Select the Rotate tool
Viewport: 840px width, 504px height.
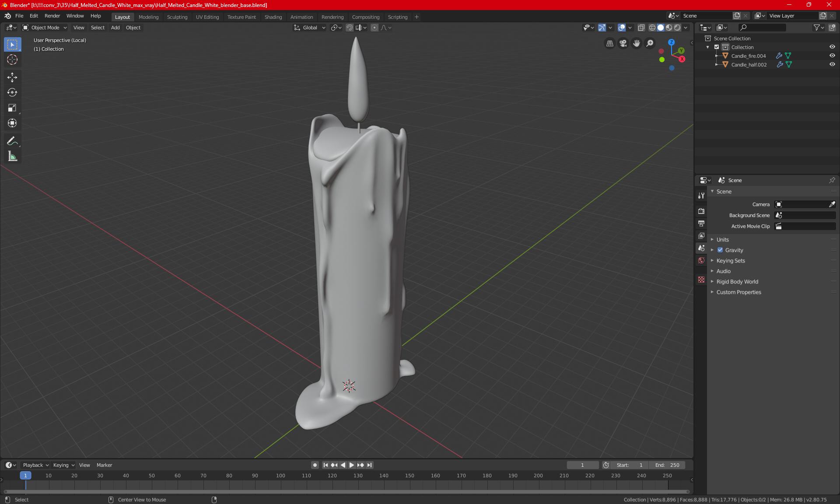12,92
